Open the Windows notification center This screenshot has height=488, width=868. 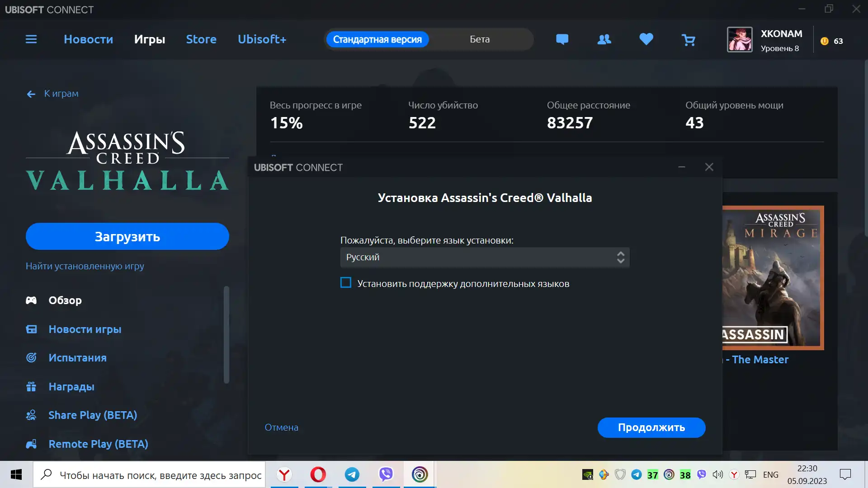click(845, 474)
